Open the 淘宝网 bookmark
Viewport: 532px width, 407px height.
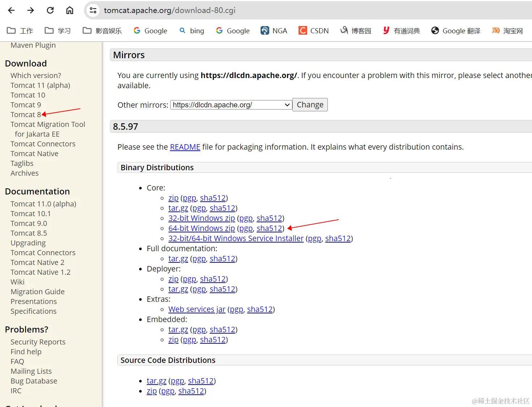click(x=507, y=31)
